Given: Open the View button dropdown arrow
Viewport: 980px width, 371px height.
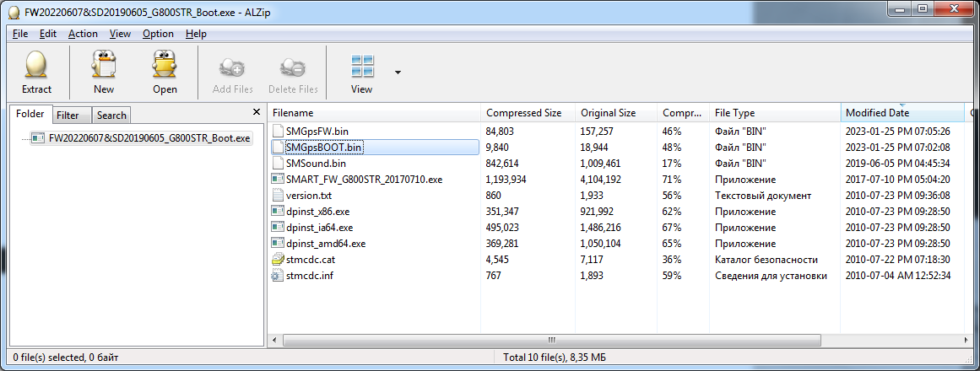Looking at the screenshot, I should (398, 73).
